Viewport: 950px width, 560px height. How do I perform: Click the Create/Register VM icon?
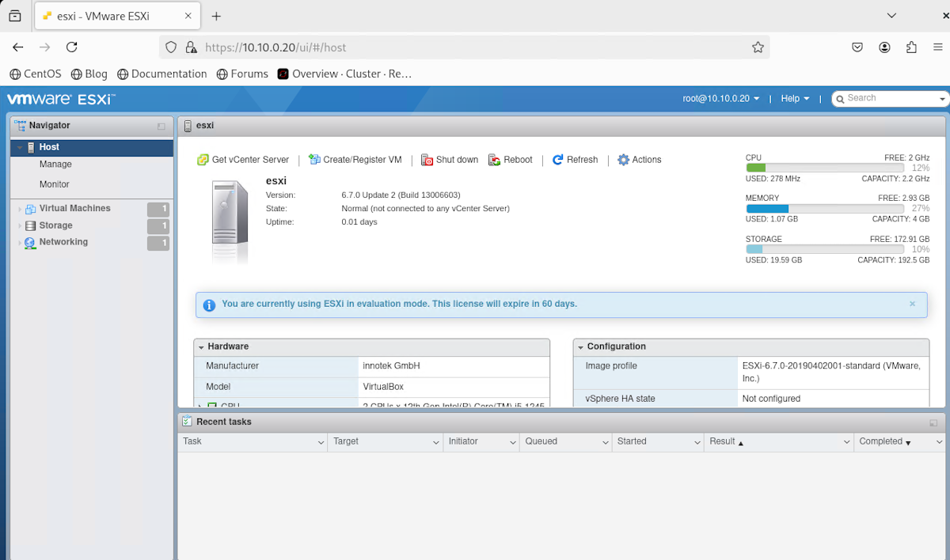point(314,160)
